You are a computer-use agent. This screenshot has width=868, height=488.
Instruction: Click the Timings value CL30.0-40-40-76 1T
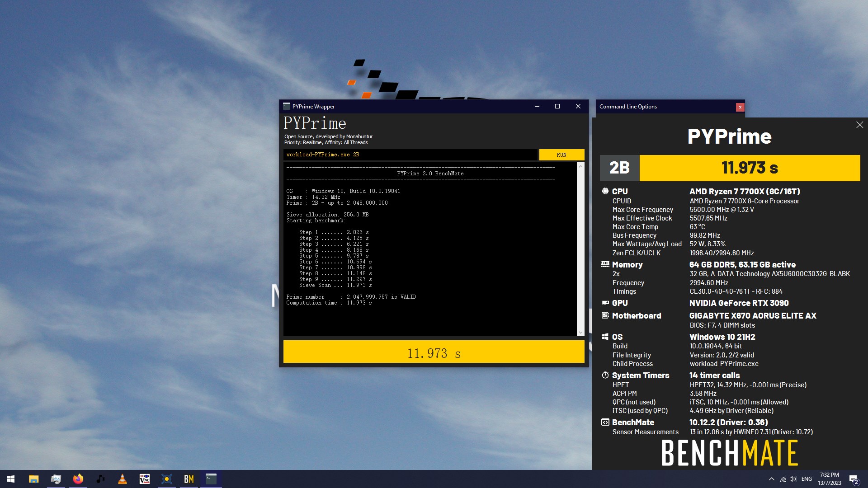pyautogui.click(x=736, y=291)
